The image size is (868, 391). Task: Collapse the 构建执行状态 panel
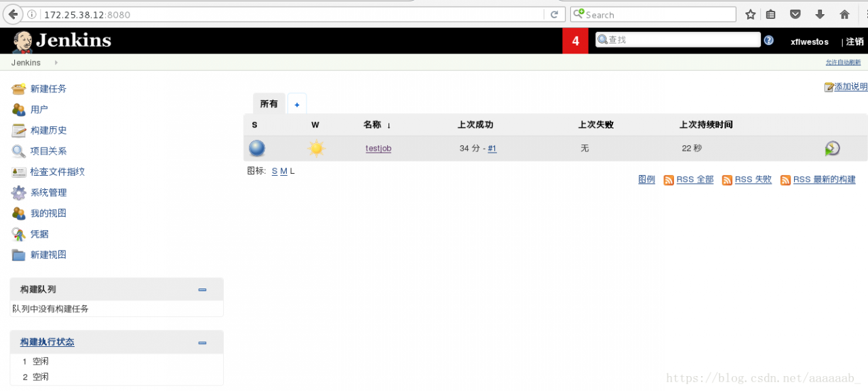coord(202,343)
